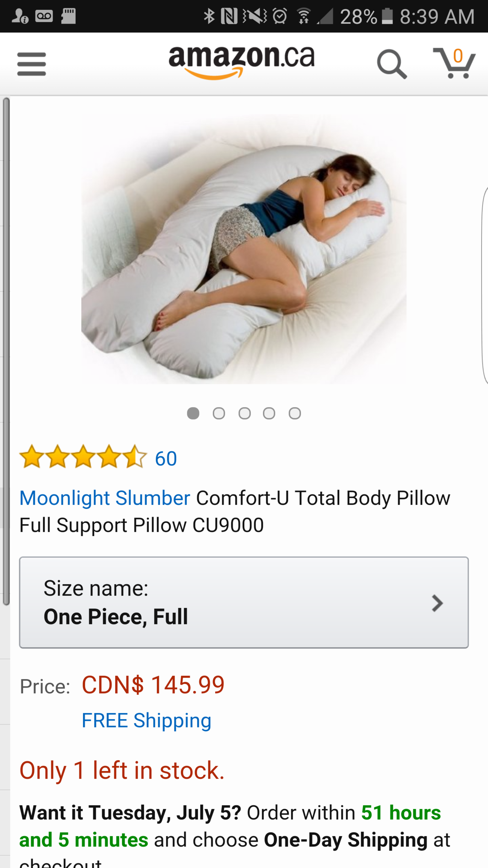The width and height of the screenshot is (488, 868).
Task: Tap the search magnifier icon
Action: (x=392, y=64)
